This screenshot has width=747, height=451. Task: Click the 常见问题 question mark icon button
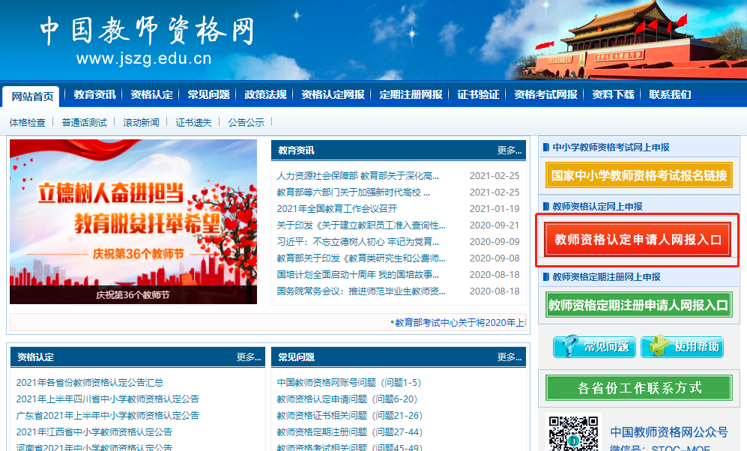594,347
